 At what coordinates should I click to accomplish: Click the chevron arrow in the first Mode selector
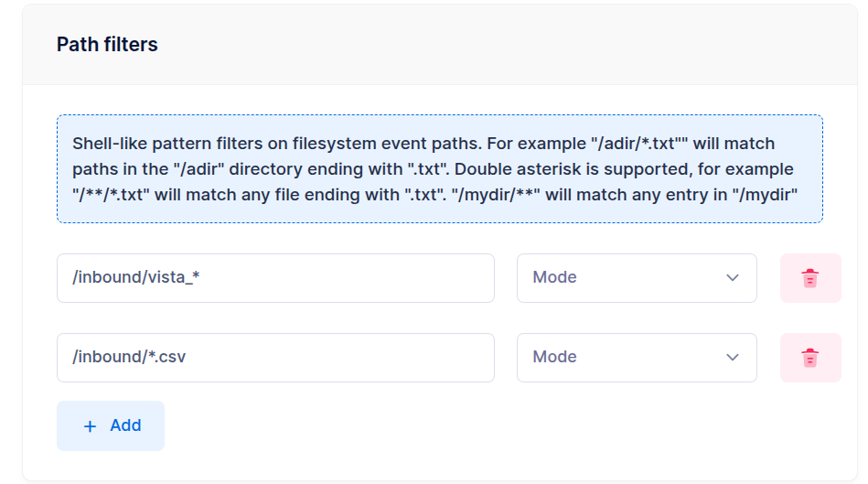(x=733, y=277)
